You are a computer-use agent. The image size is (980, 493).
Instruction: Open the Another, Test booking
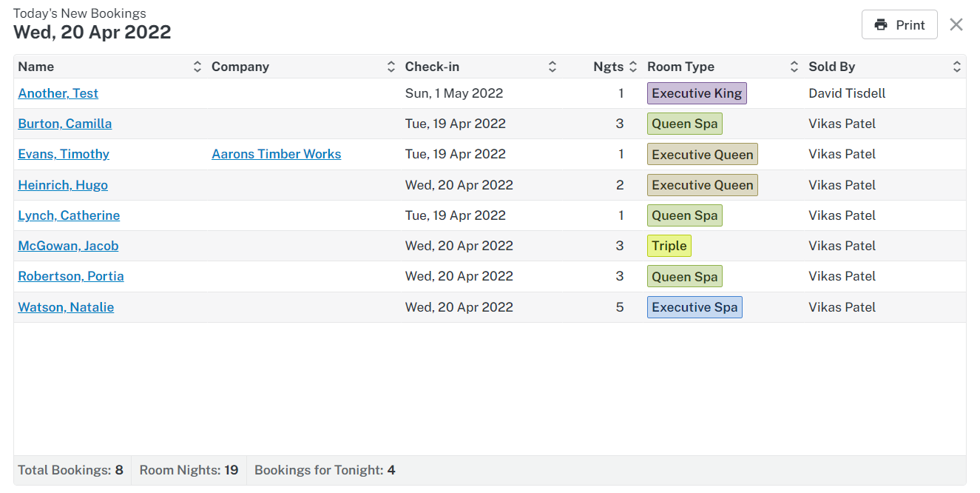[x=58, y=93]
